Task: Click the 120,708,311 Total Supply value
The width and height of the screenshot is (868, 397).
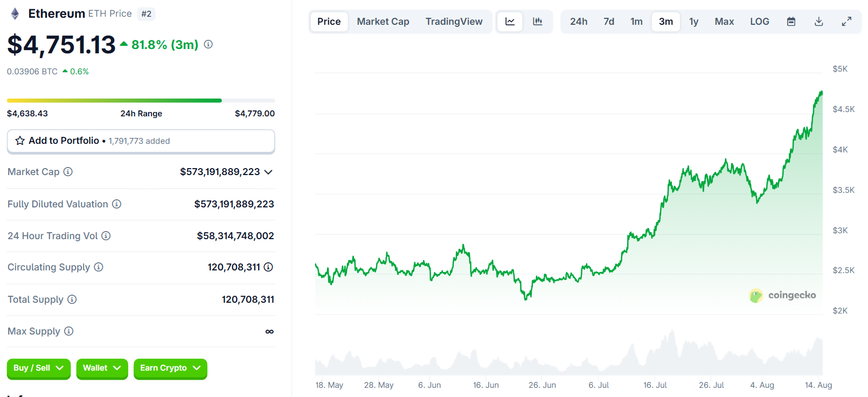Action: point(248,300)
